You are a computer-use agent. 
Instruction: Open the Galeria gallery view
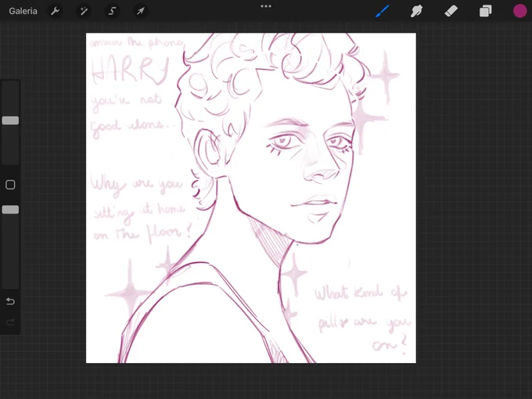[23, 11]
